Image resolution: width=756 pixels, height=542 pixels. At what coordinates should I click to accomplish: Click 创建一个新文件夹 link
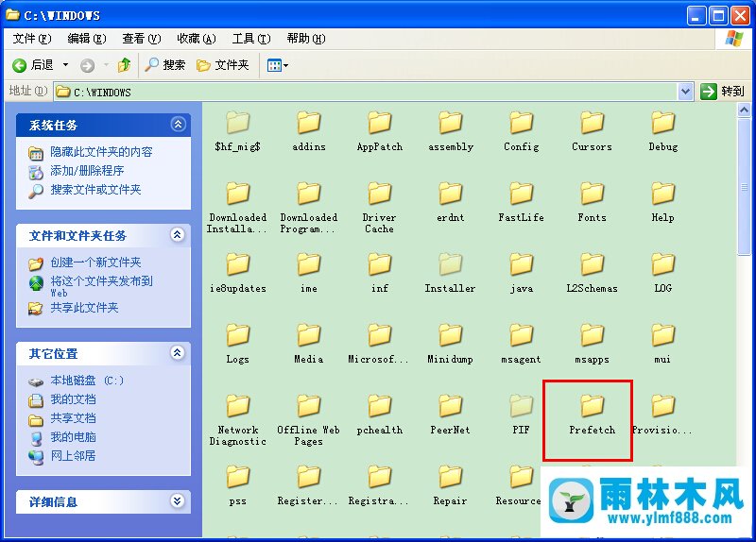pos(95,263)
